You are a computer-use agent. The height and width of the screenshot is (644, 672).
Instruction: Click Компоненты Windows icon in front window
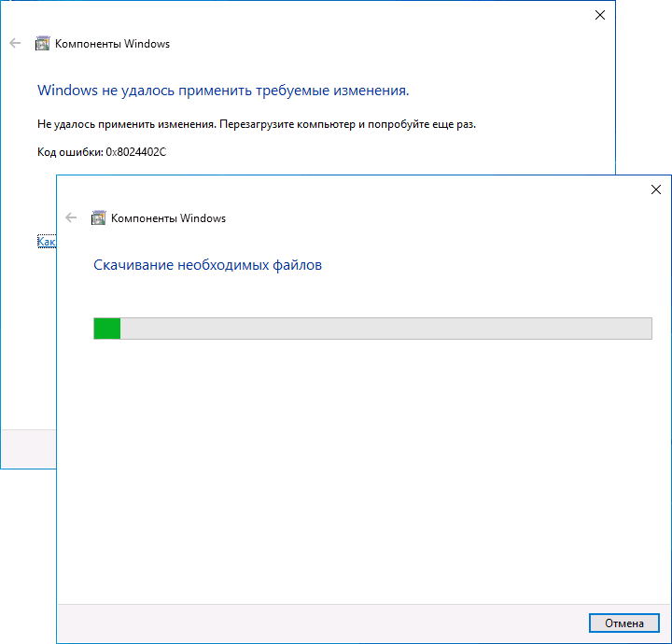coord(98,217)
